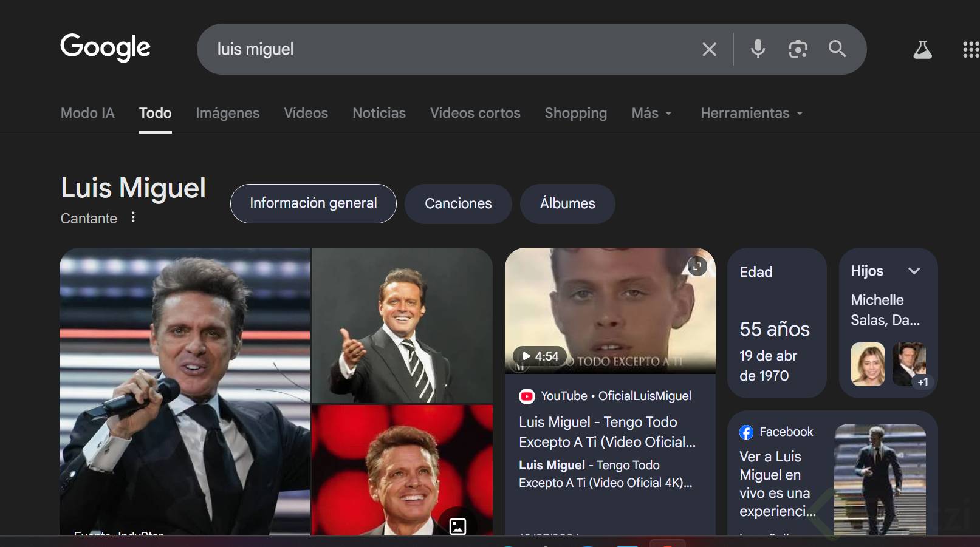Expand the video card fullscreen icon
This screenshot has height=547, width=980.
(x=697, y=266)
